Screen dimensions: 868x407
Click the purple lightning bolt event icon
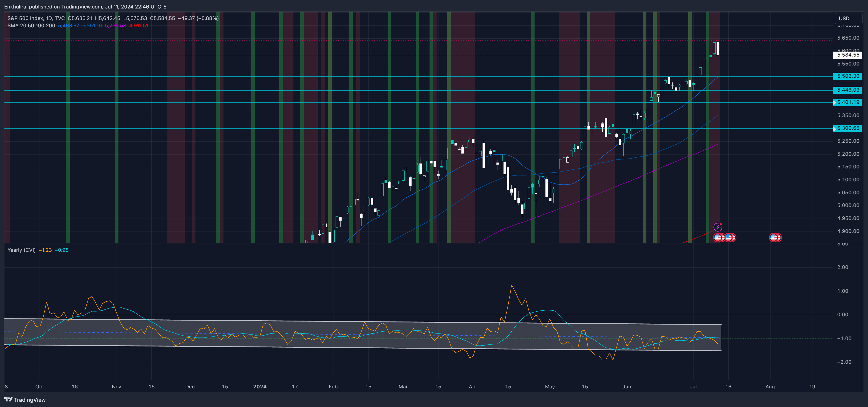(x=717, y=227)
